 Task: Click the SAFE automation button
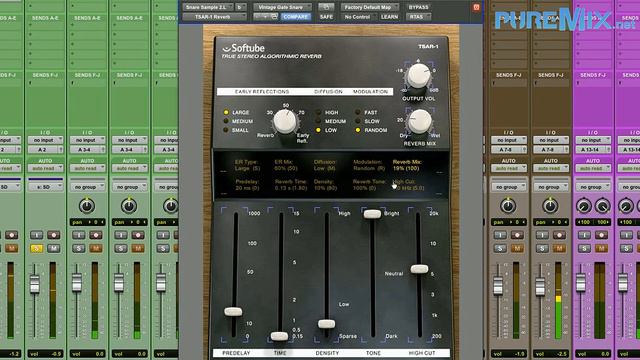[326, 17]
